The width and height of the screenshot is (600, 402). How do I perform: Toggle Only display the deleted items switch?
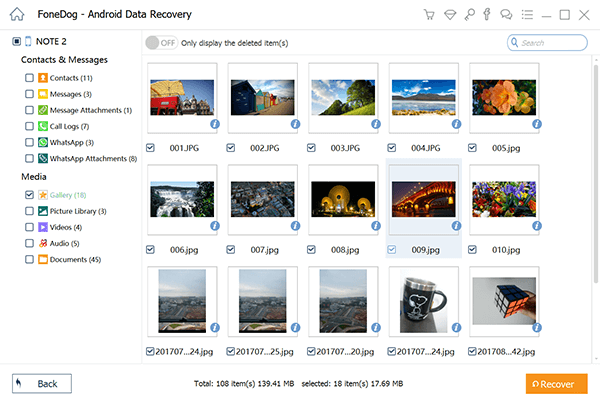157,42
